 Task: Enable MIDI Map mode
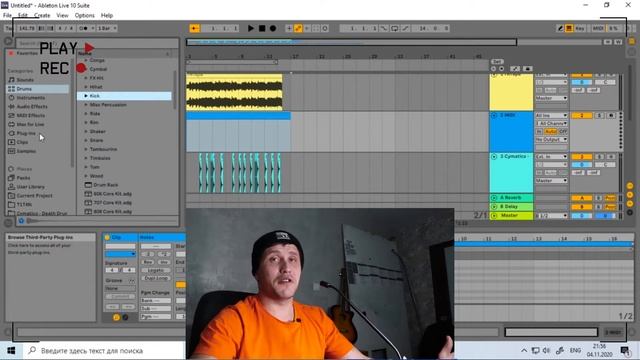(x=598, y=28)
